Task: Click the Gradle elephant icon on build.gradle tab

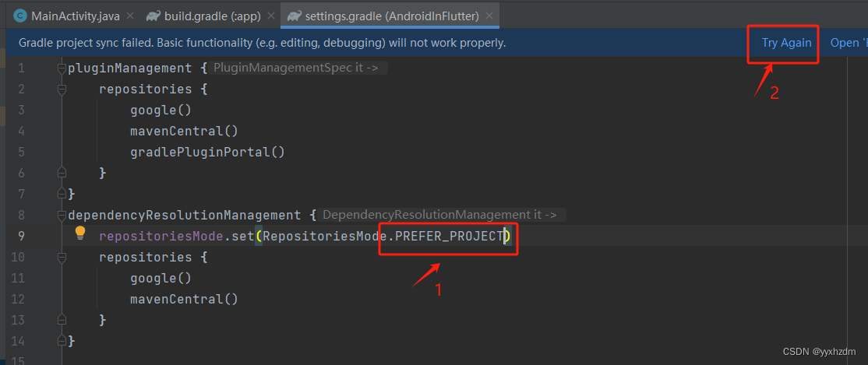Action: pos(153,16)
